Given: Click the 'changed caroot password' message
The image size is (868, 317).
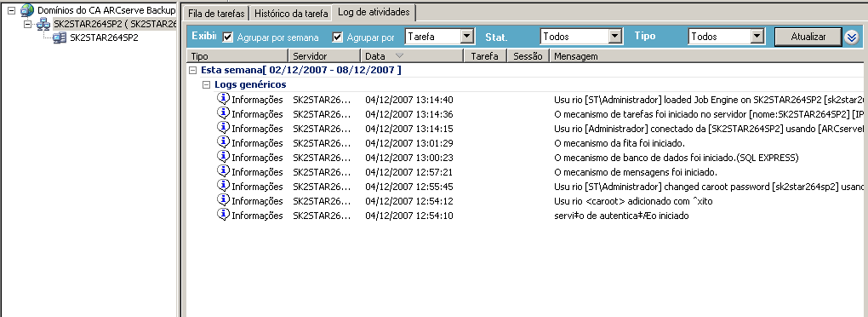Looking at the screenshot, I should click(x=709, y=187).
